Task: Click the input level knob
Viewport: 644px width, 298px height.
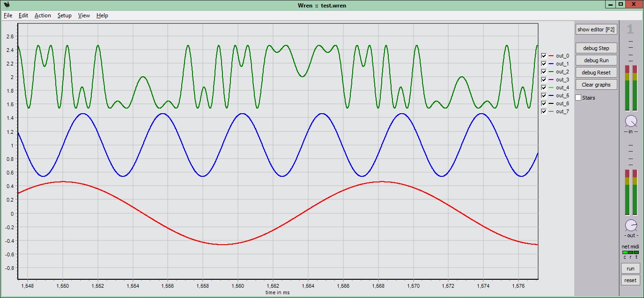Action: 631,121
